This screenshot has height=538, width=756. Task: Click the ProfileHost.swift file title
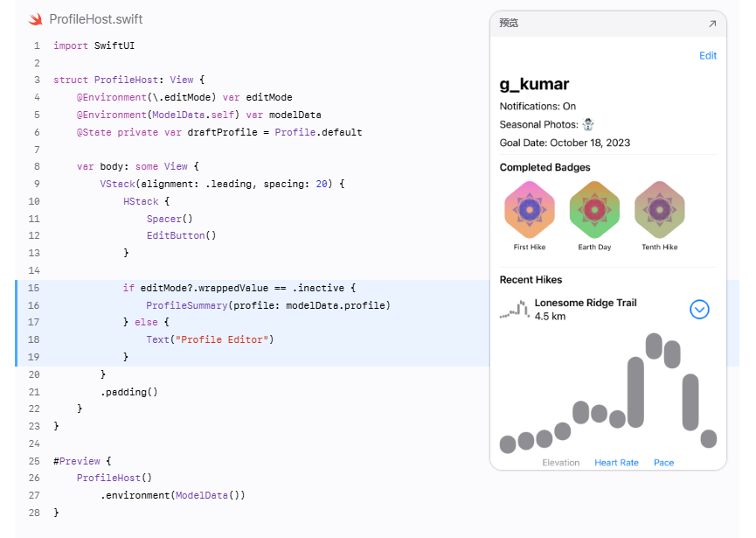[x=96, y=19]
